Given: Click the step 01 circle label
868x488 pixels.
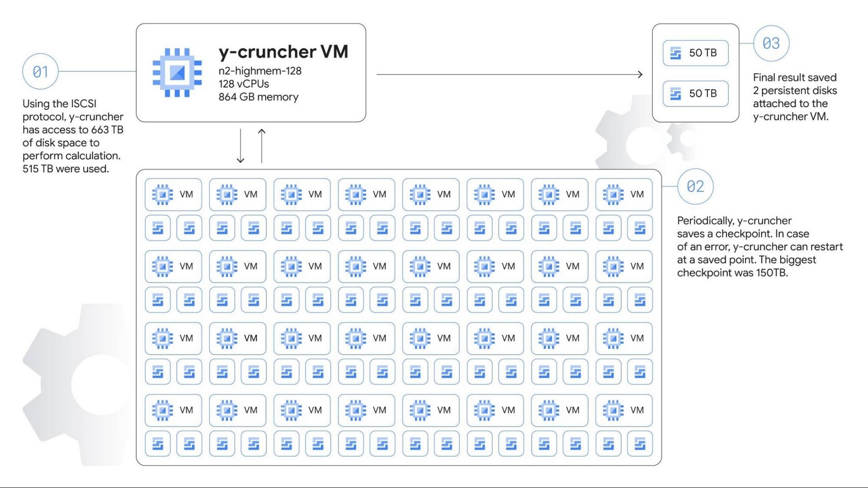Looking at the screenshot, I should [x=42, y=73].
